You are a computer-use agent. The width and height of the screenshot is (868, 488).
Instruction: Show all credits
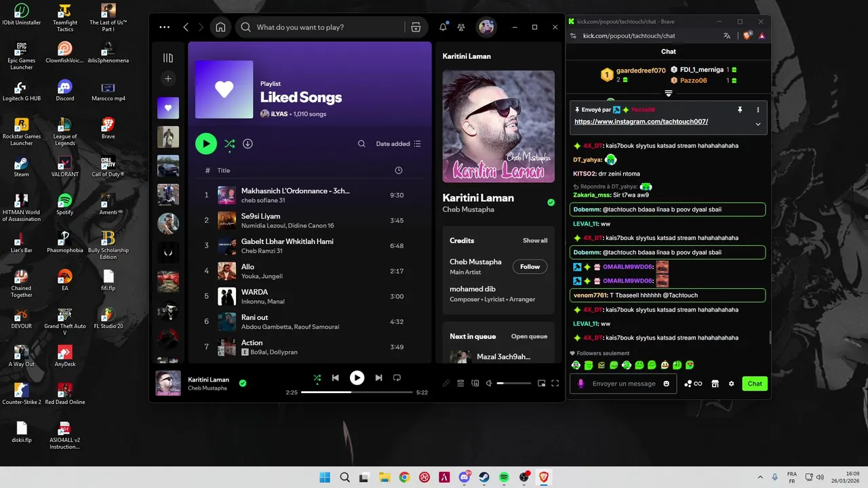pos(535,241)
